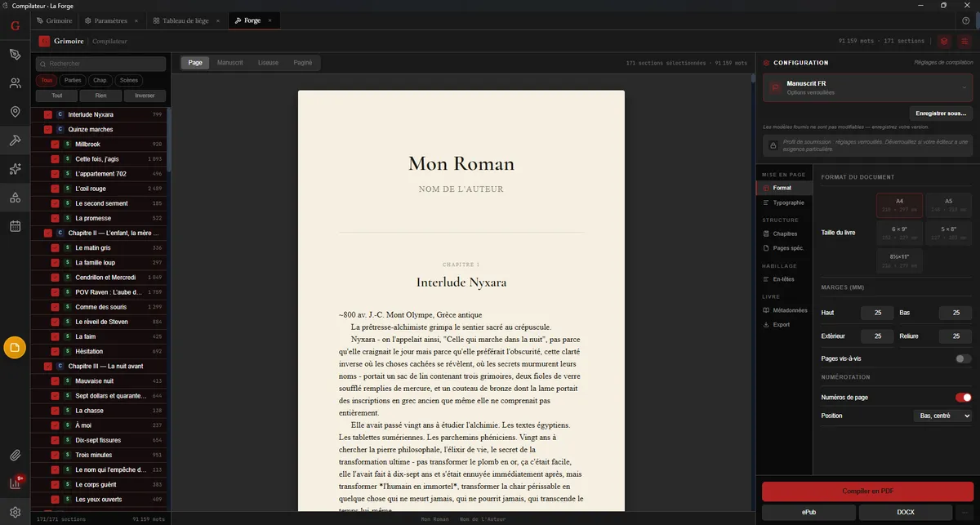Collapse the Chapitre II — L'enfant, la mère row
Screen dimensions: 980x525
pos(99,233)
